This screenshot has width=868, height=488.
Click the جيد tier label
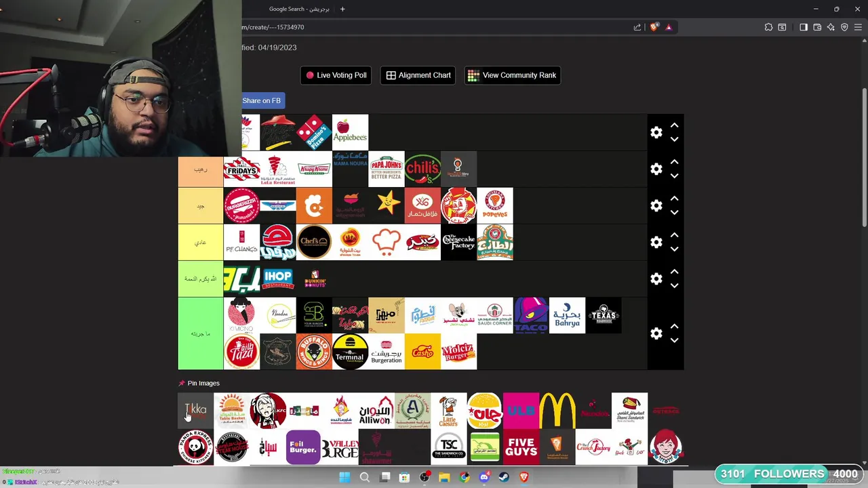pos(201,205)
